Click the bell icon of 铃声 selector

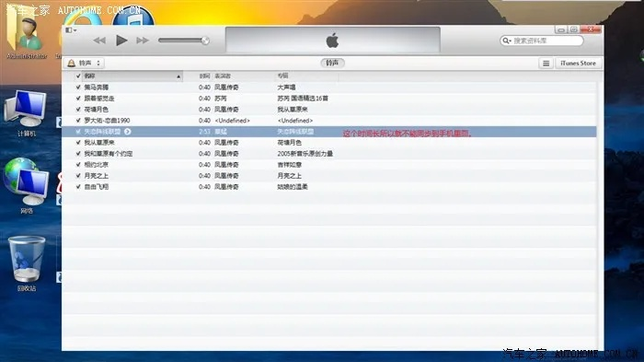(72, 63)
